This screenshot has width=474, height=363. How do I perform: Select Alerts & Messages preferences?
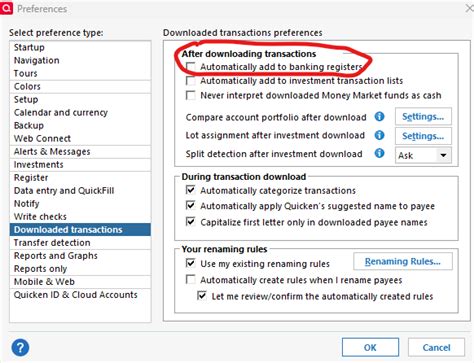(80, 151)
